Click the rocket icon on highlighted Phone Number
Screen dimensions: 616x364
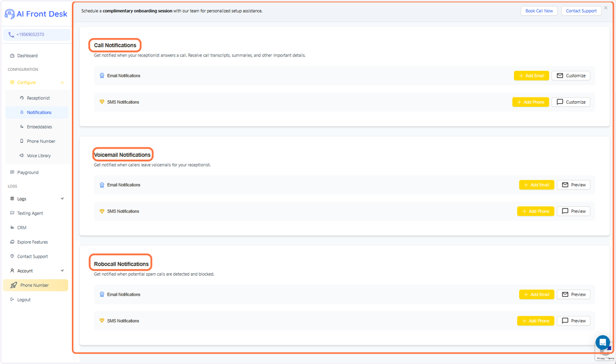pyautogui.click(x=14, y=285)
